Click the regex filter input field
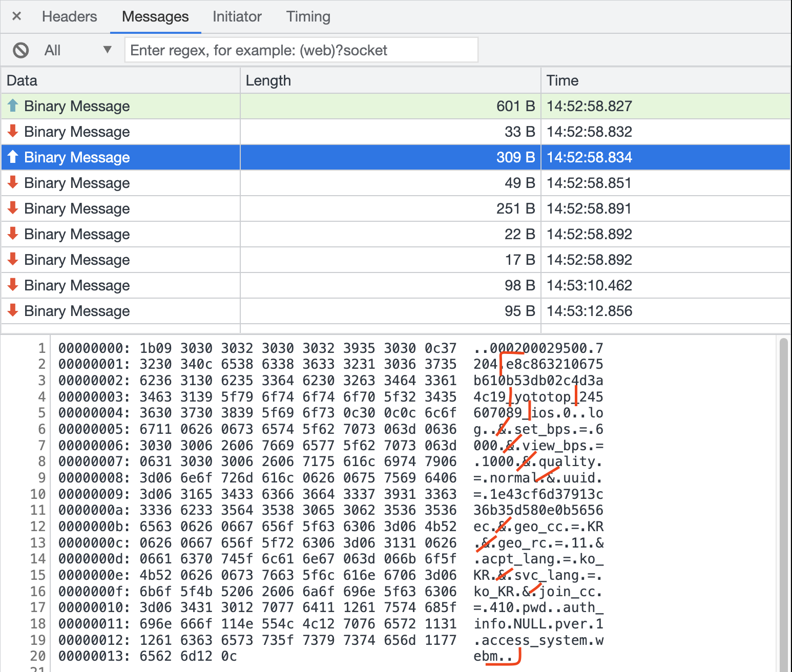 pos(301,50)
